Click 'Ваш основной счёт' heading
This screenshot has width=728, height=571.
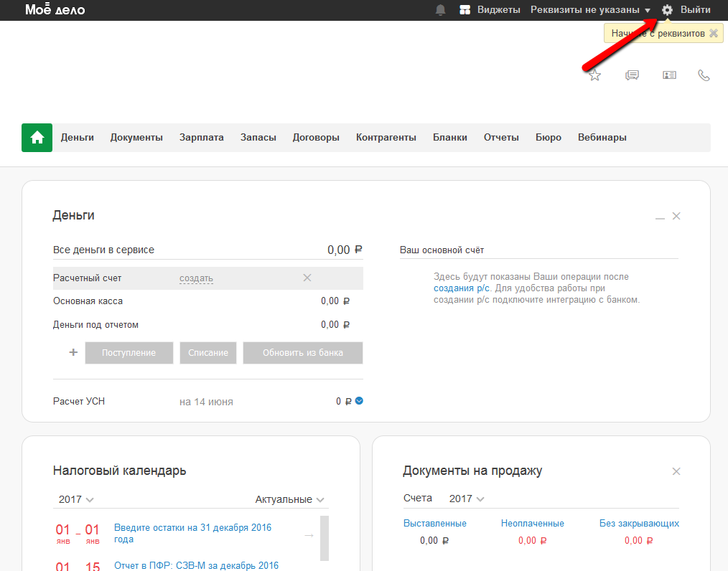pyautogui.click(x=442, y=250)
